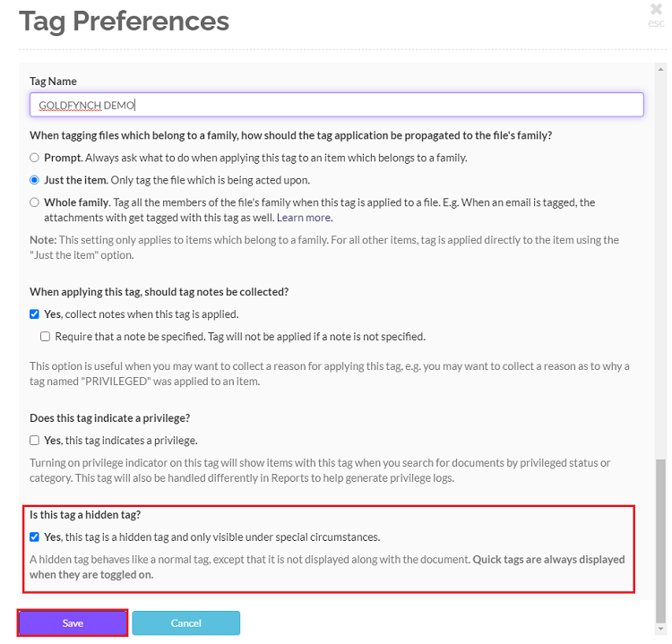Open the Learn more link
Image resolution: width=672 pixels, height=644 pixels.
(x=304, y=218)
